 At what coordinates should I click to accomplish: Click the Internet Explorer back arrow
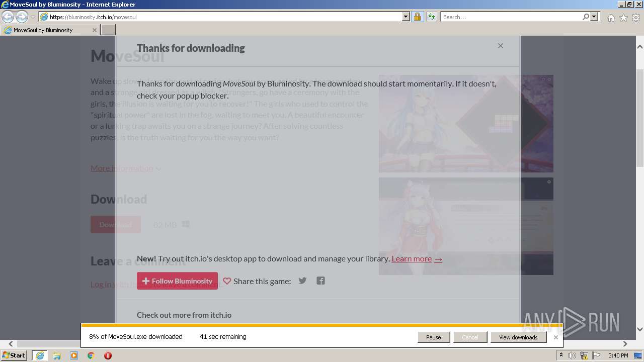(8, 17)
